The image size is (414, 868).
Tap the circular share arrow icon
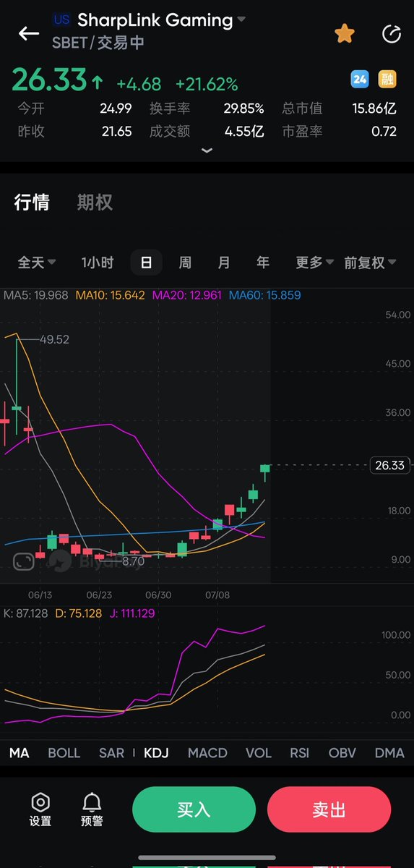[x=391, y=33]
